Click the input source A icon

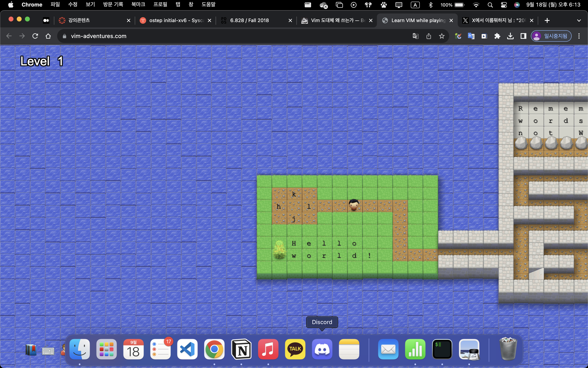pos(415,5)
